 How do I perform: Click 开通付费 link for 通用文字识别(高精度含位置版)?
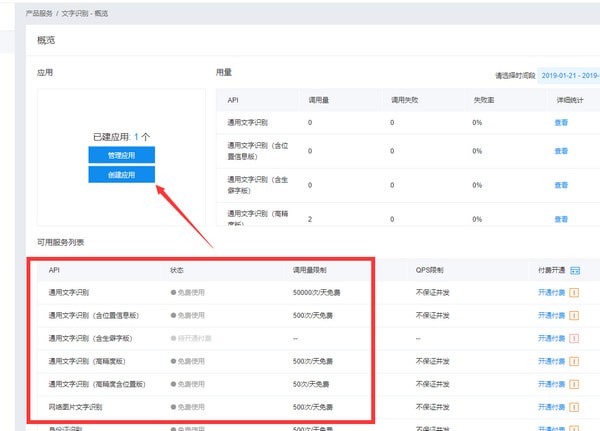(x=551, y=384)
